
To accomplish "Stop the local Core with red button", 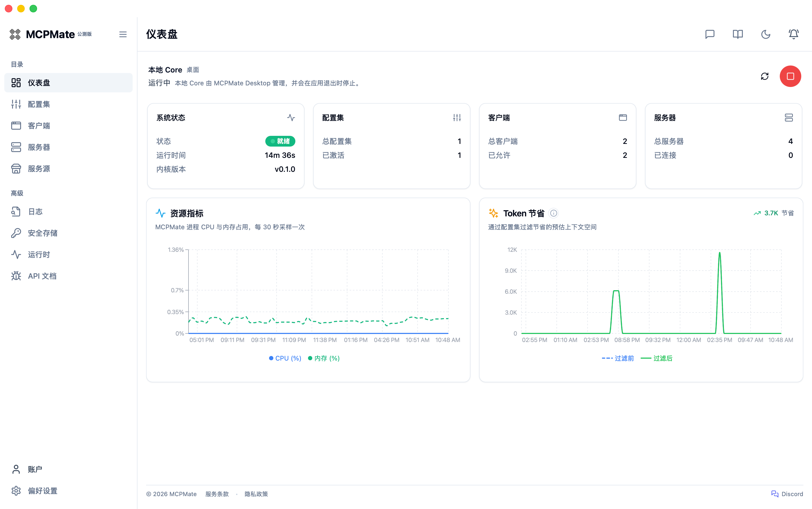I will (790, 77).
